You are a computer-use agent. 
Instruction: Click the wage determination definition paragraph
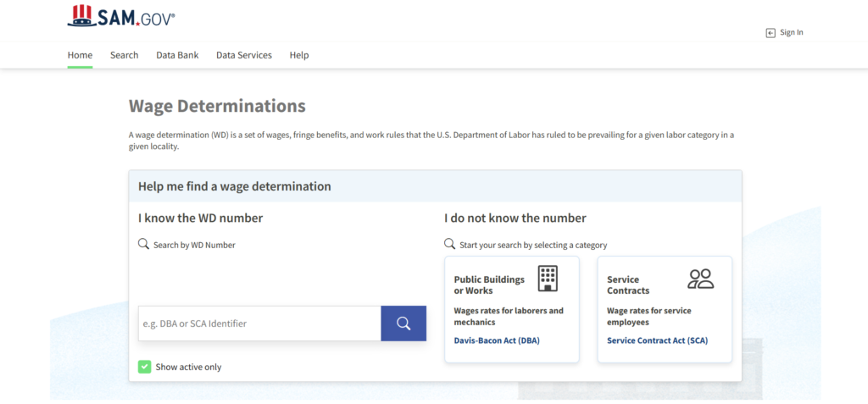click(x=431, y=141)
